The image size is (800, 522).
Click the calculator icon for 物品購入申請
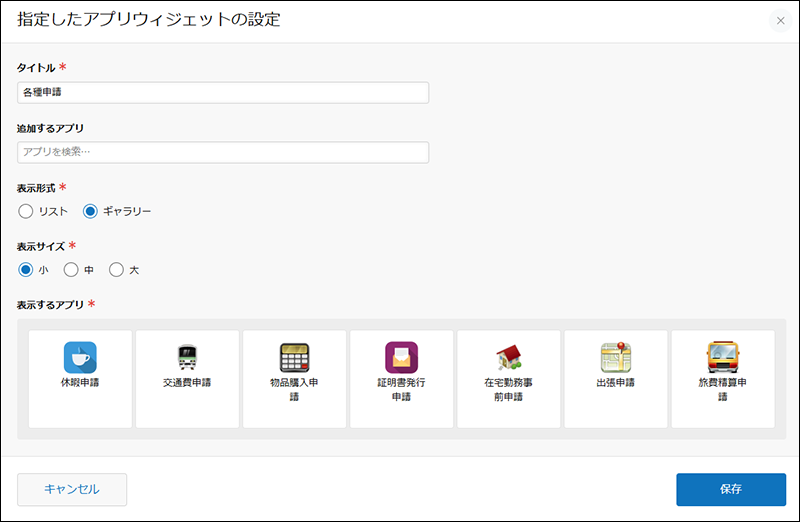pos(294,357)
